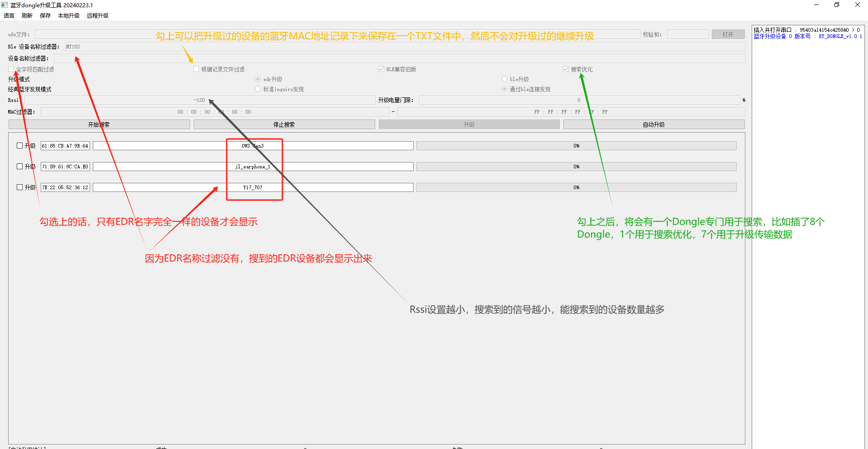
Task: Open the 本地升级 menu
Action: coord(69,15)
